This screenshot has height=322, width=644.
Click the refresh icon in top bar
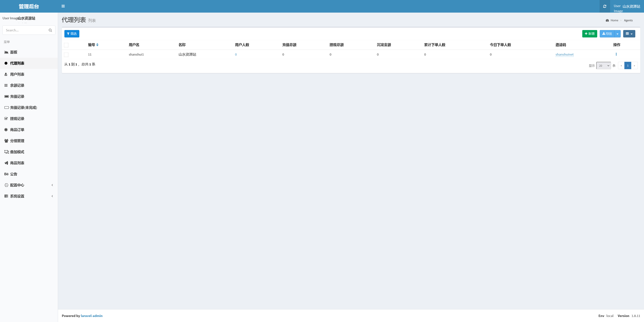tap(604, 6)
